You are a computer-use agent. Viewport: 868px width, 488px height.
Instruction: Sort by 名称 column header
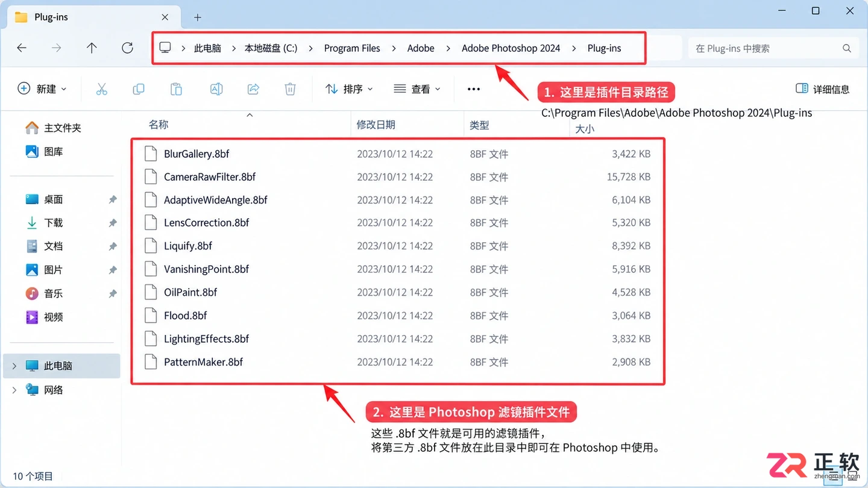tap(159, 125)
